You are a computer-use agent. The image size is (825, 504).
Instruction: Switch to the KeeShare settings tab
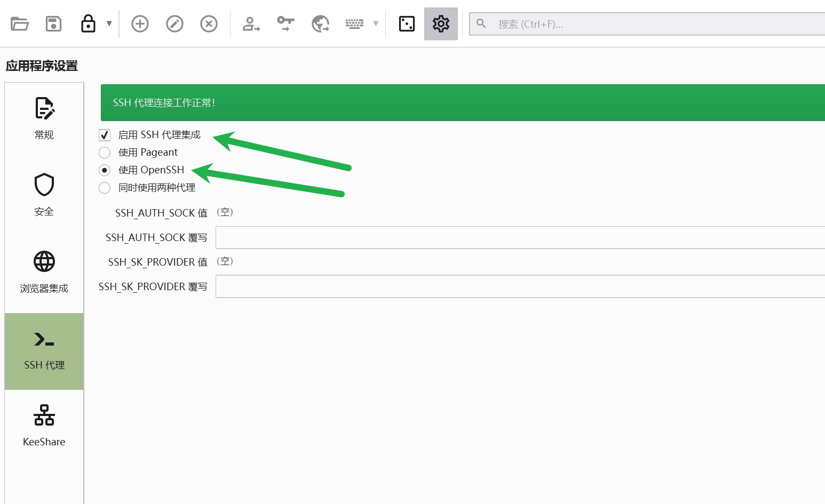pyautogui.click(x=44, y=427)
